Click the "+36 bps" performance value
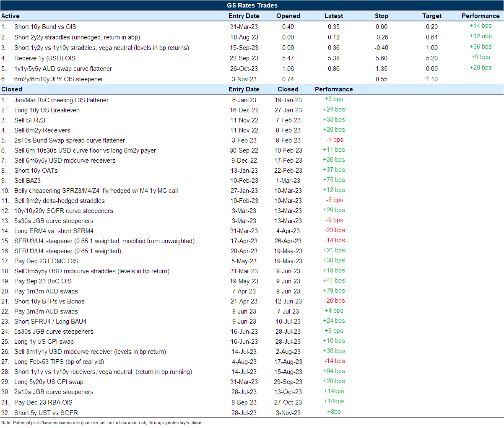Image resolution: width=504 pixels, height=428 pixels. click(x=481, y=47)
